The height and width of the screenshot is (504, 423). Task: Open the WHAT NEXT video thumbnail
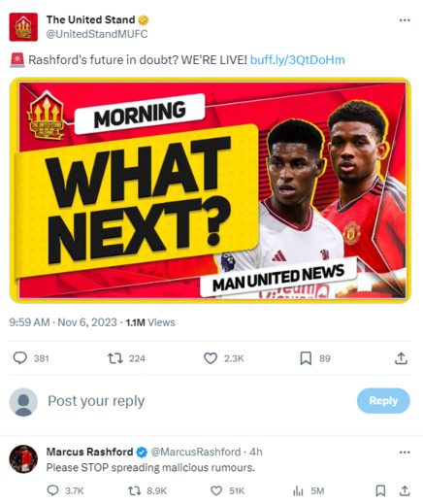coord(211,190)
